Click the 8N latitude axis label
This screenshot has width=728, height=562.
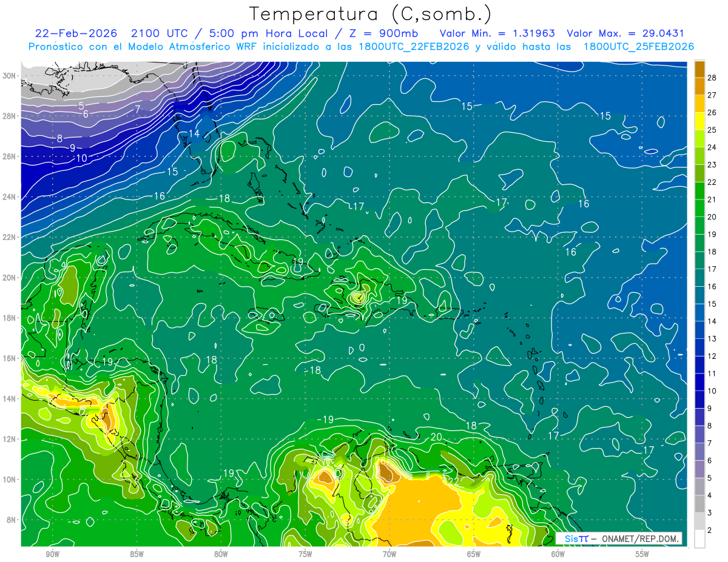12,520
